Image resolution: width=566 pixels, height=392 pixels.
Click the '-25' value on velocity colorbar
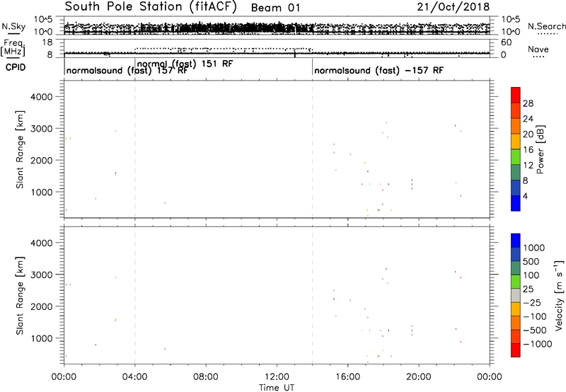coord(532,303)
